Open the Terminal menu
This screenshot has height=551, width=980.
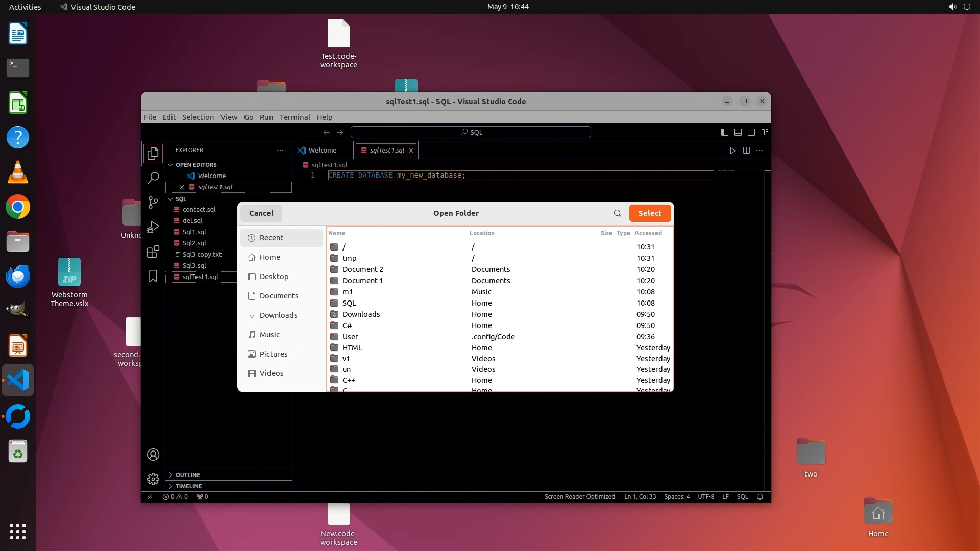click(x=295, y=117)
